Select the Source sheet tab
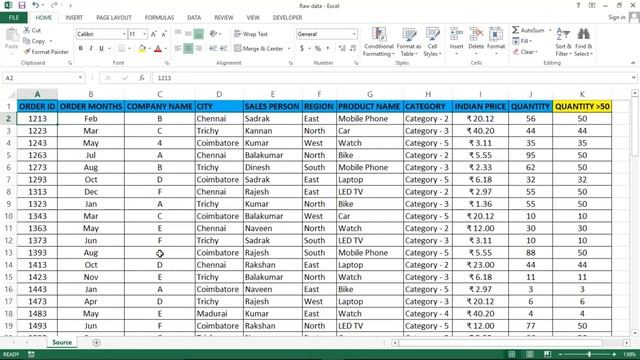The image size is (640, 360). click(62, 342)
